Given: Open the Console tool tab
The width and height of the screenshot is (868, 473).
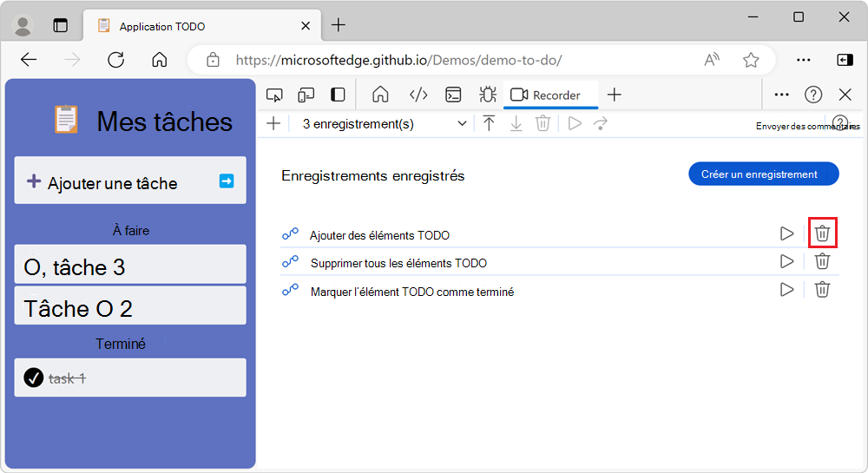Looking at the screenshot, I should pyautogui.click(x=453, y=95).
